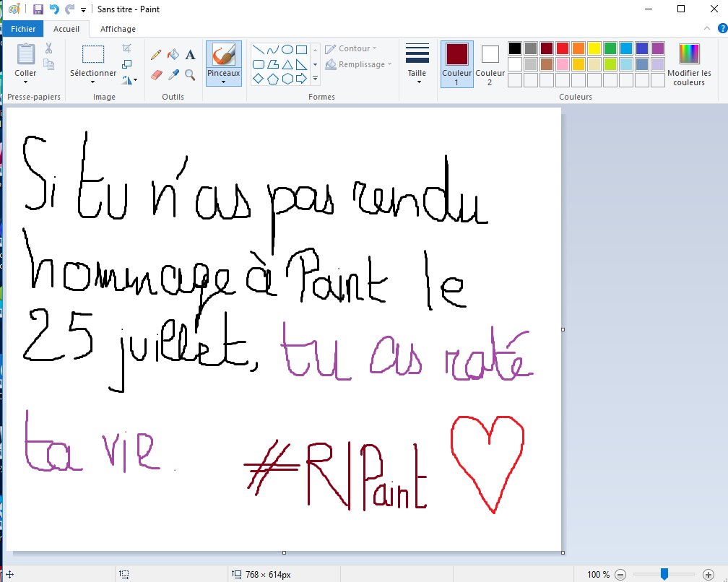The image size is (728, 582).
Task: Select the Rectangle shape
Action: 302,49
